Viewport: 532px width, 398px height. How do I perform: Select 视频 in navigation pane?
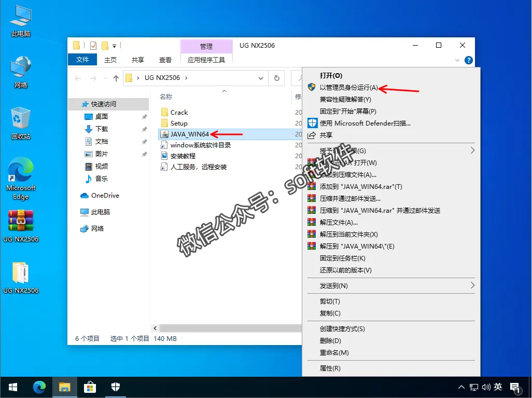[x=102, y=167]
